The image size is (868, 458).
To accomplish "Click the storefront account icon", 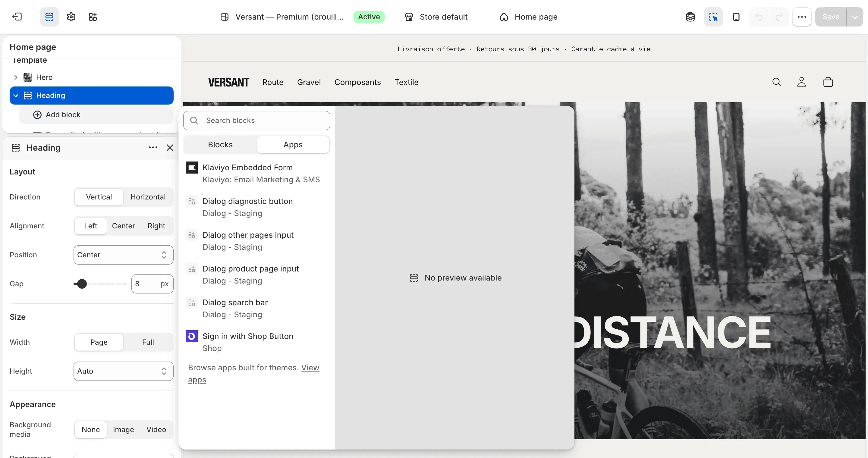I will 801,82.
